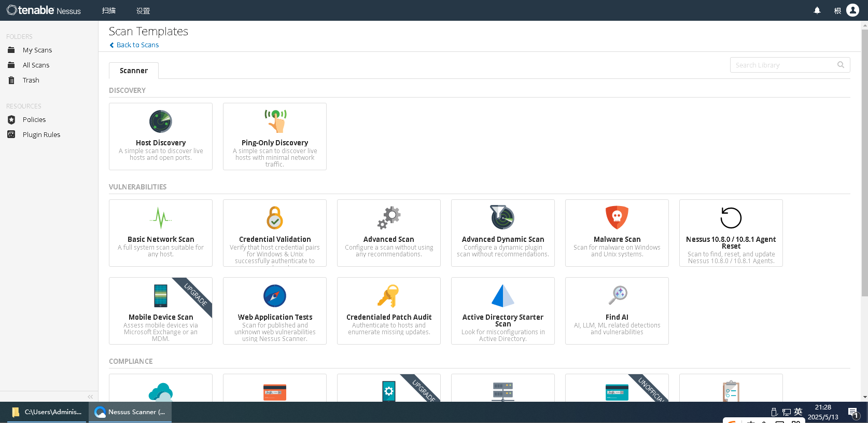Screen dimensions: 868x423
Task: Open Plugin Rules resource link
Action: 41,134
